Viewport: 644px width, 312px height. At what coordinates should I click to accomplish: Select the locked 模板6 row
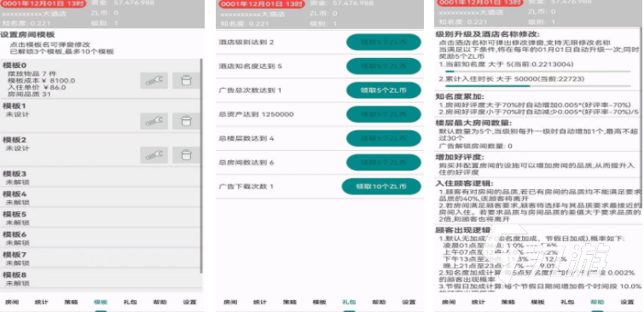[x=100, y=238]
